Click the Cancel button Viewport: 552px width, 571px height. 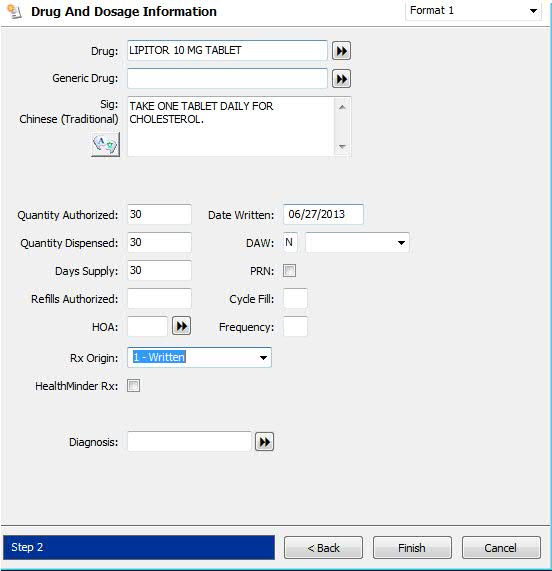(501, 547)
